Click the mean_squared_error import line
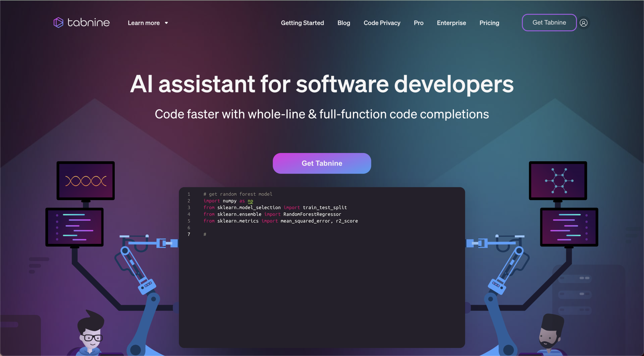 coord(280,221)
